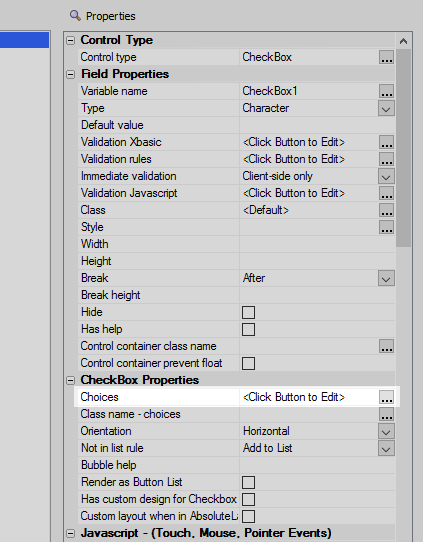The image size is (423, 542).
Task: Open the Style editor ellipsis button
Action: pyautogui.click(x=386, y=227)
